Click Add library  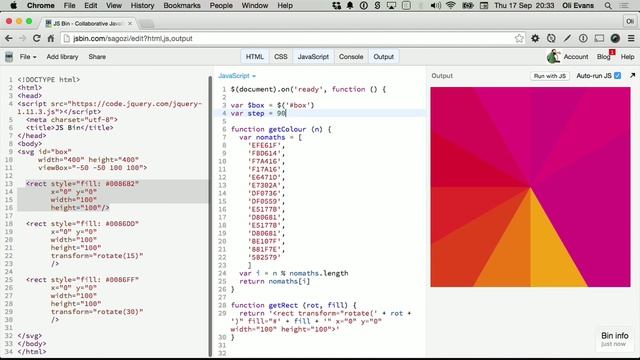(x=62, y=57)
